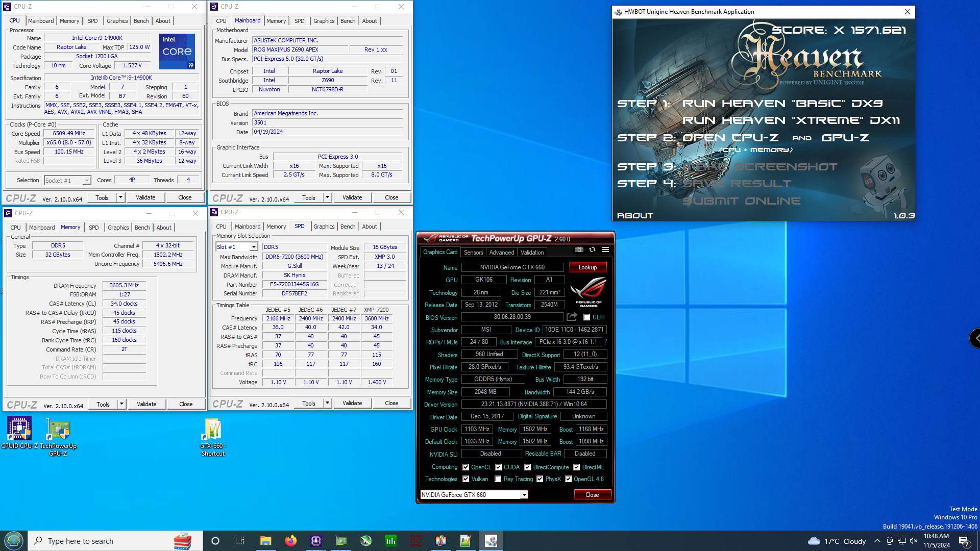
Task: Open Cortana circle icon on taskbar
Action: pos(215,541)
